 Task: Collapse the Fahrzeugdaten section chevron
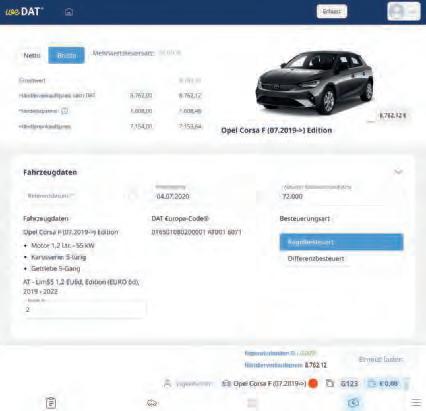[398, 172]
